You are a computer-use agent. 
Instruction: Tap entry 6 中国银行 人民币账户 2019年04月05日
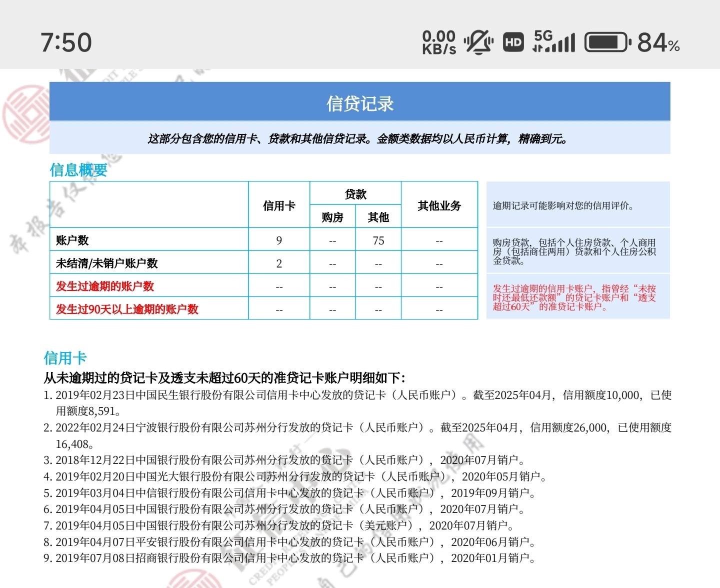[x=284, y=509]
